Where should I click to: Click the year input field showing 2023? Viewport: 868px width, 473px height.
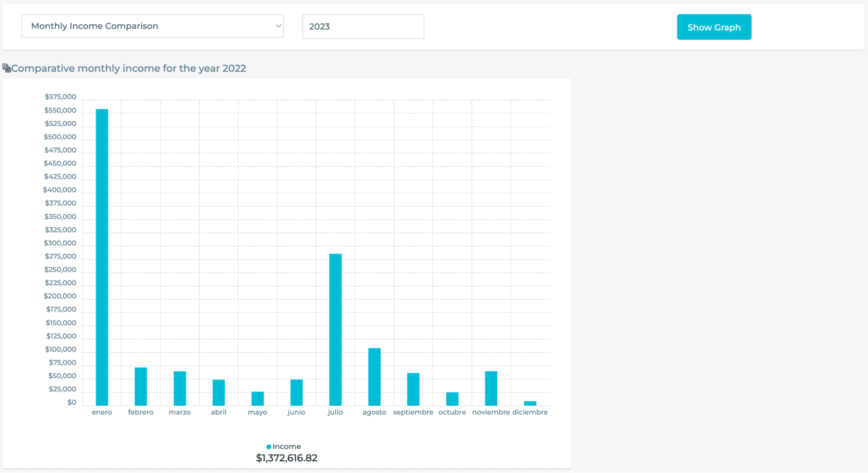363,26
